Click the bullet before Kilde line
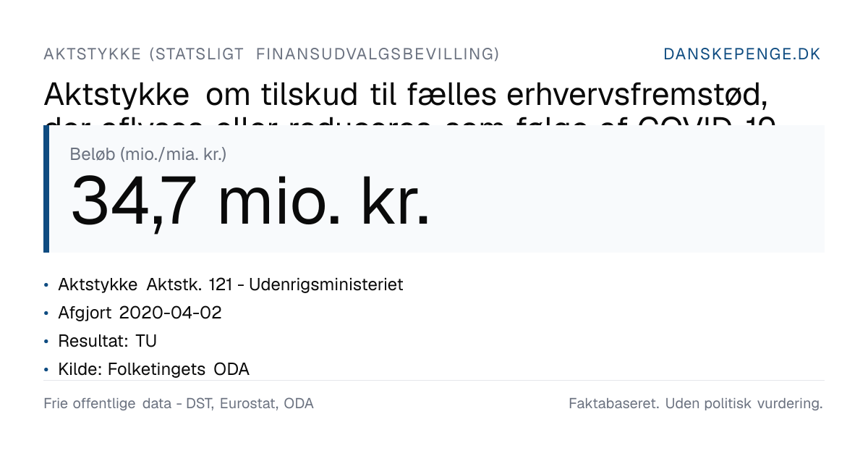The width and height of the screenshot is (868, 456). point(46,370)
